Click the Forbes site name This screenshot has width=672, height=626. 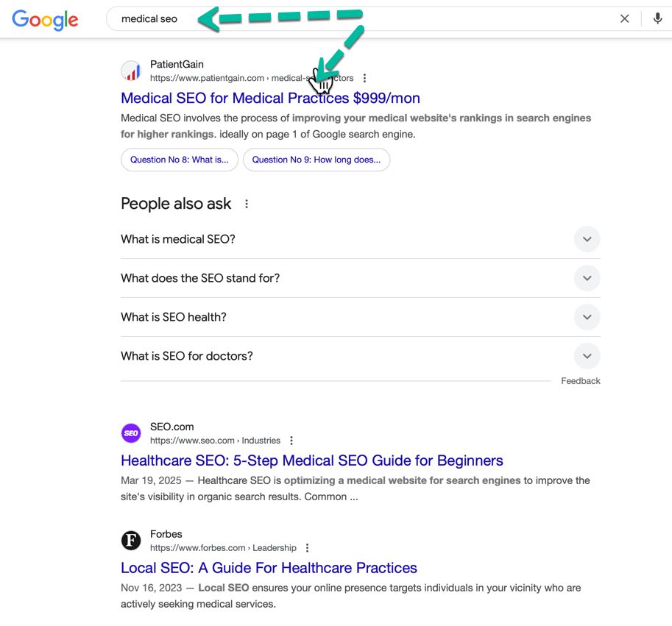(x=166, y=534)
